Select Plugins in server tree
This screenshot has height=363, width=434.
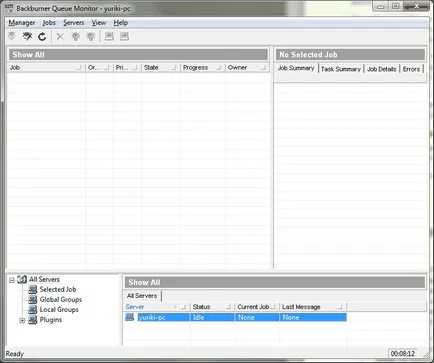[51, 320]
